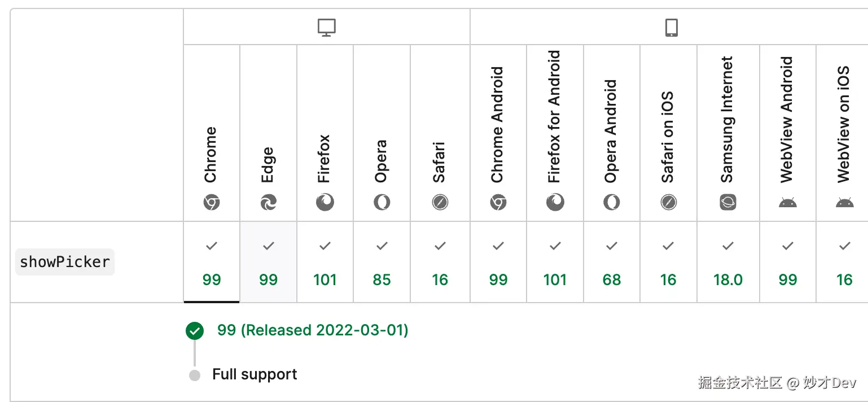Click the green full support checkmark badge
Screen dimensions: 868x402
(195, 331)
